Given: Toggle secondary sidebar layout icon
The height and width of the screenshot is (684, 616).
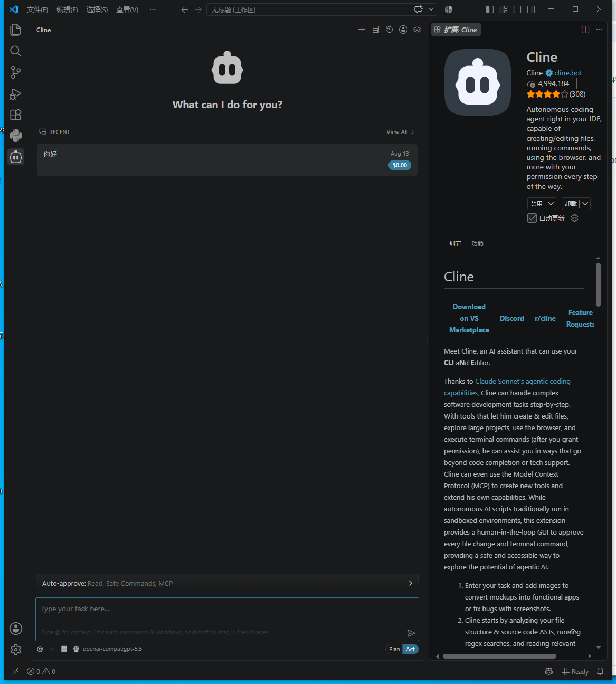Looking at the screenshot, I should pos(531,9).
